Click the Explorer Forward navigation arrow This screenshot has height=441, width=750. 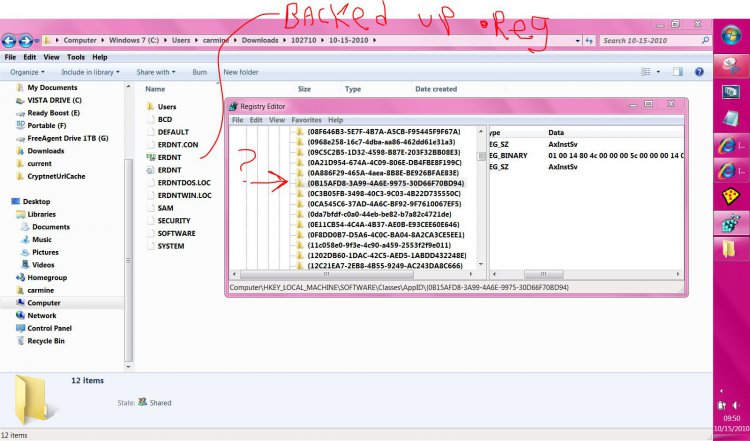(x=25, y=41)
